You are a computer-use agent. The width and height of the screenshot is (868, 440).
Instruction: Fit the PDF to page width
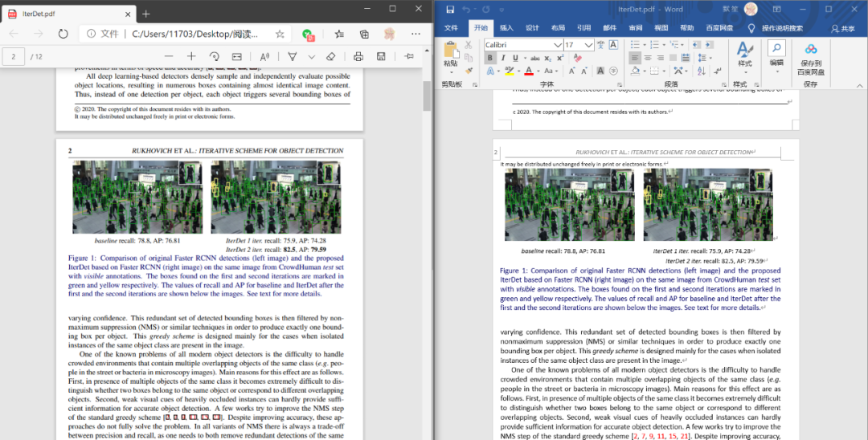coord(237,56)
